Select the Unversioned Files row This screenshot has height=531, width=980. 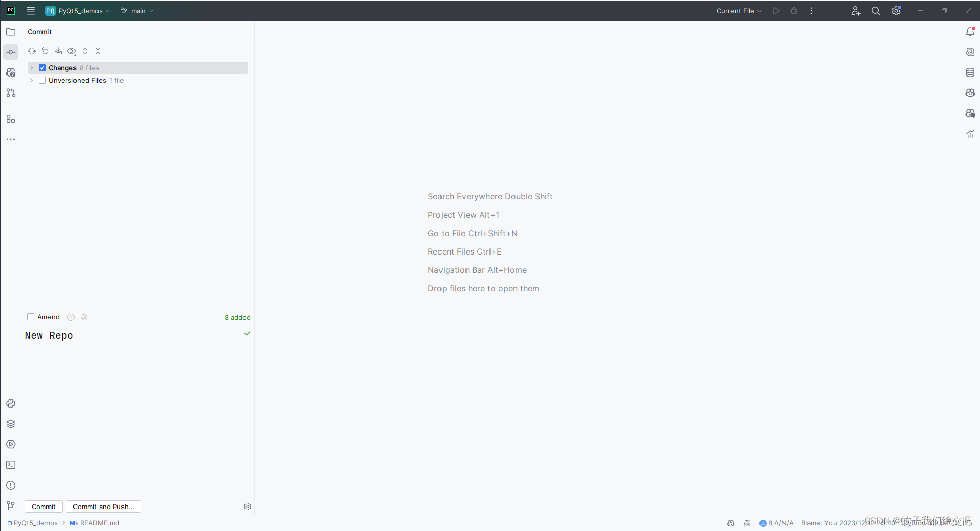[138, 80]
